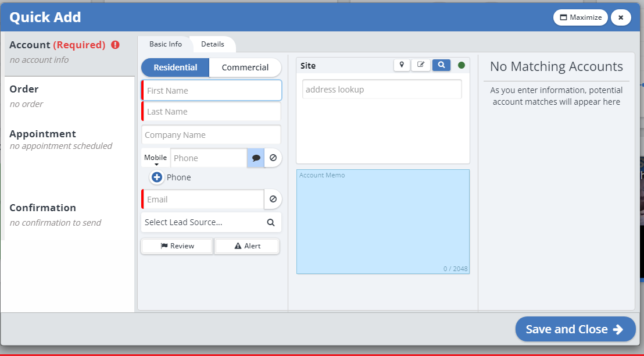Open the Basic Info tab
644x356 pixels.
point(166,44)
